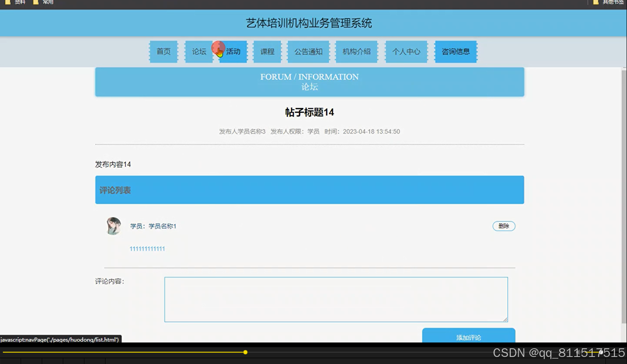627x364 pixels.
Task: Open the 资料 bookmarks folder
Action: click(18, 2)
